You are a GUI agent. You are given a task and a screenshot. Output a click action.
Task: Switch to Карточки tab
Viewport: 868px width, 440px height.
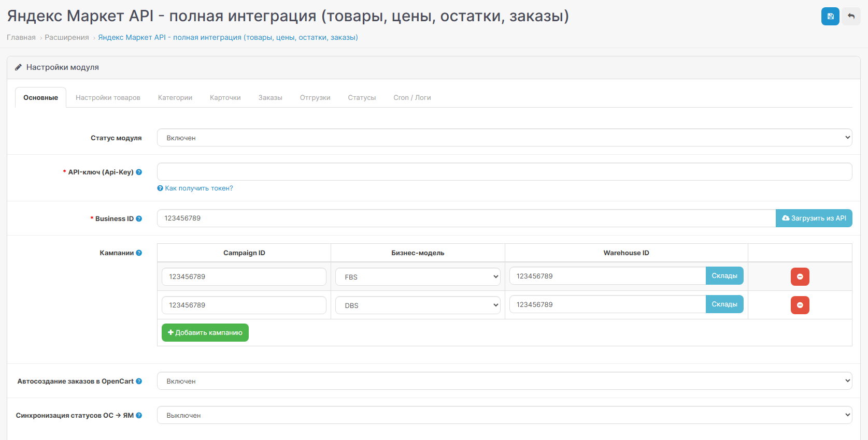point(225,97)
